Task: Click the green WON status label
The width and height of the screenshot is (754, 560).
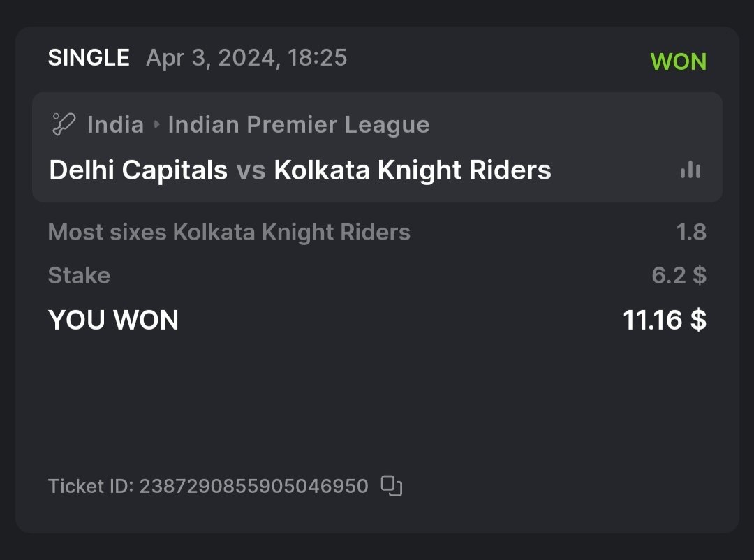Action: tap(678, 61)
